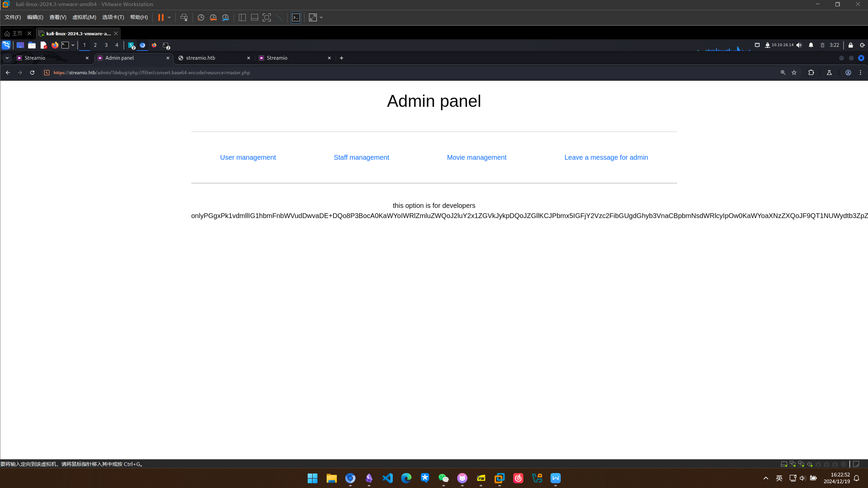Open the browser tab search chevron
The image size is (868, 488).
[7, 58]
